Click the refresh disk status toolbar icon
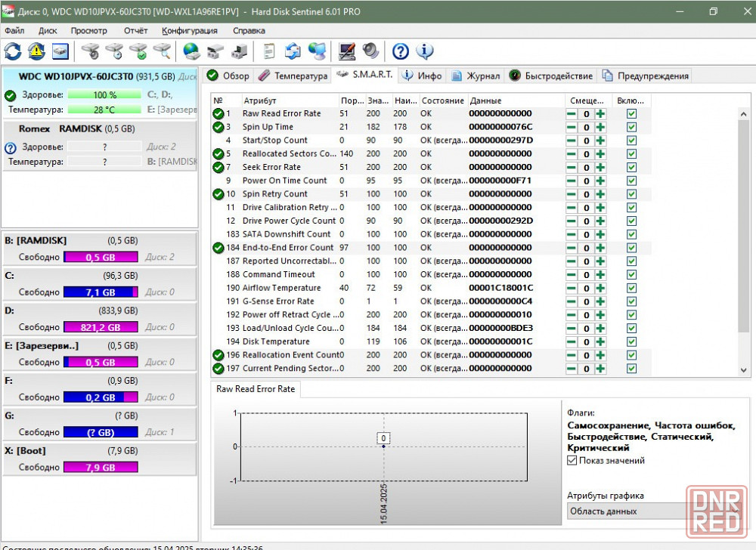Image resolution: width=756 pixels, height=550 pixels. pyautogui.click(x=13, y=51)
